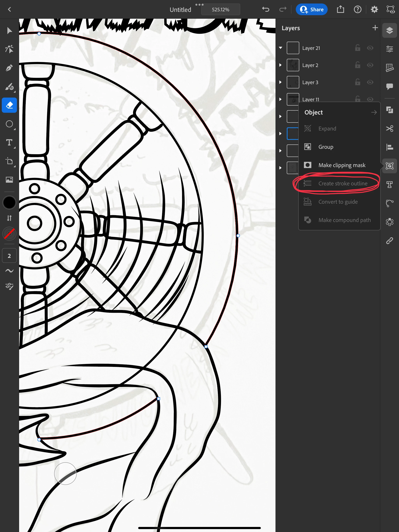Hide Layer 3 with eye icon

click(x=370, y=82)
